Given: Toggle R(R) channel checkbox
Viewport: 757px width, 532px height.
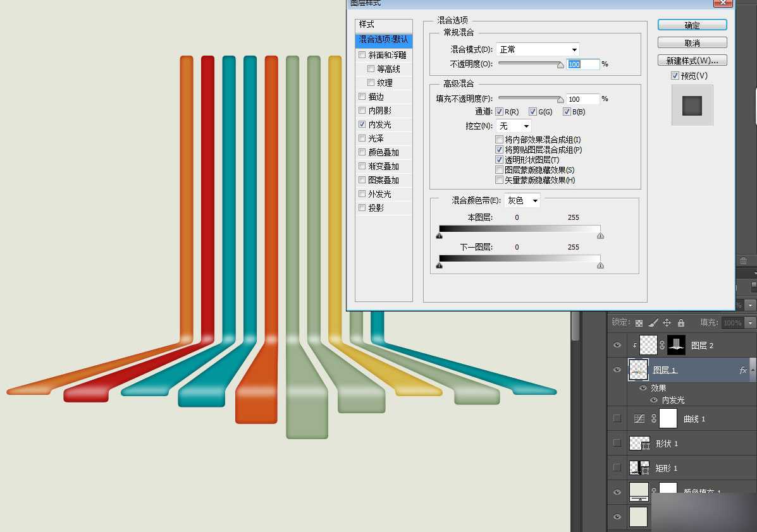Looking at the screenshot, I should coord(499,112).
